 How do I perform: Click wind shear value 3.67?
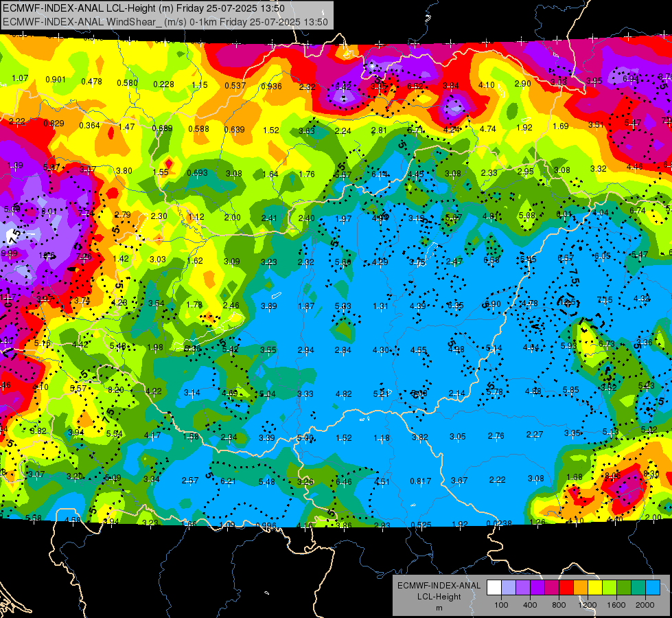[459, 481]
